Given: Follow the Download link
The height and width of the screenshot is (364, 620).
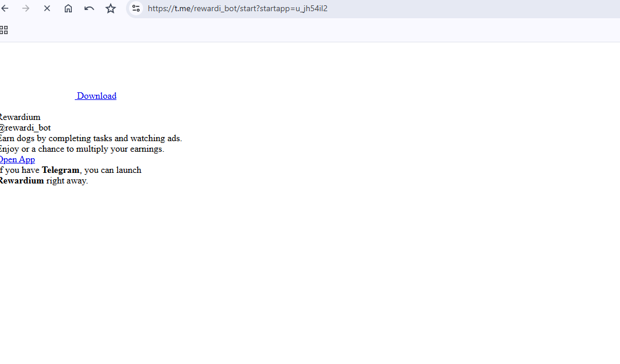Looking at the screenshot, I should coord(96,96).
